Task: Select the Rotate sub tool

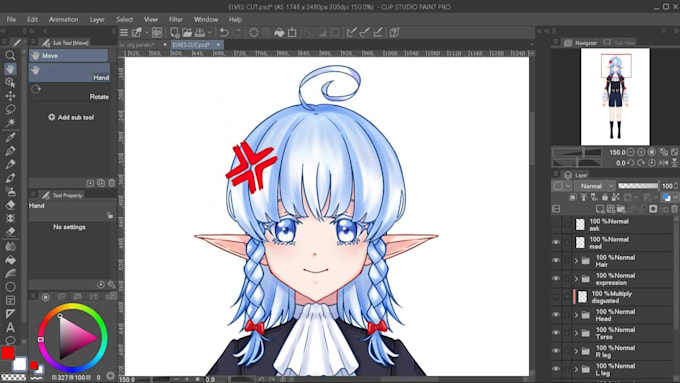Action: coord(69,92)
